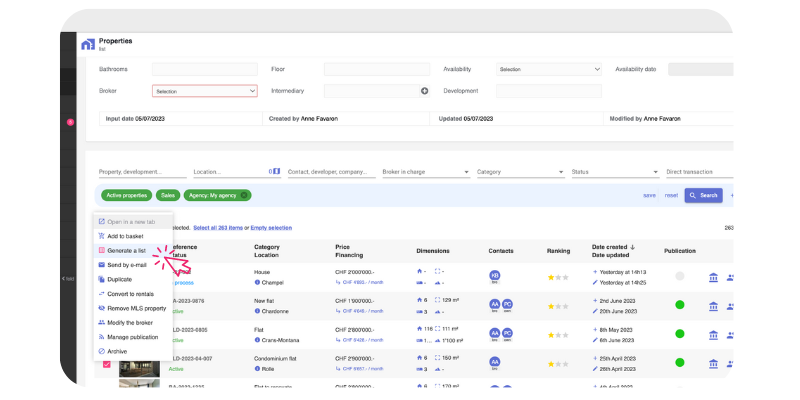Click the Active properties filter chip
Viewport: 800px width, 400px height.
[x=127, y=195]
